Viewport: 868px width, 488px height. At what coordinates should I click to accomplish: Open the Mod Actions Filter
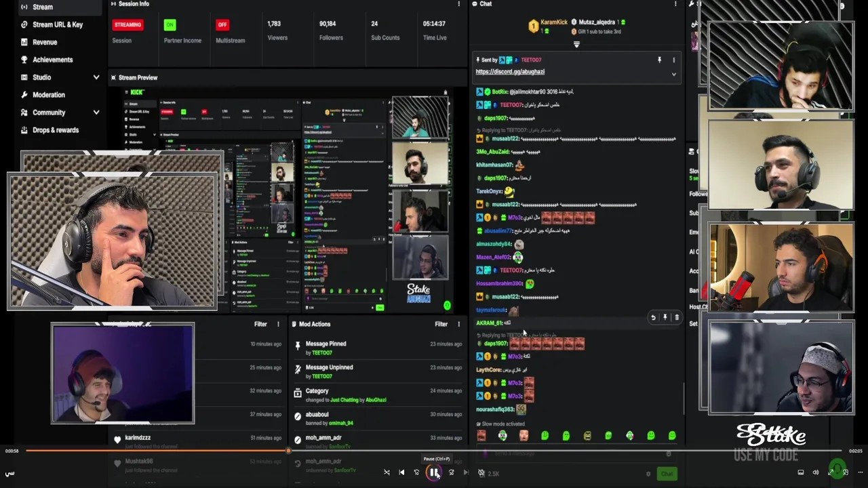tap(441, 324)
